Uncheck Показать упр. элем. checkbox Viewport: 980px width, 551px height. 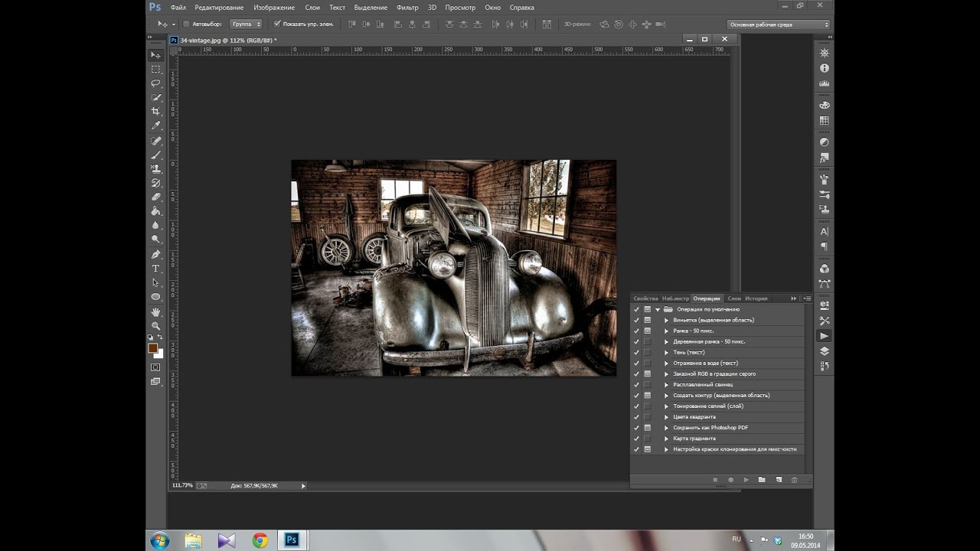coord(277,24)
